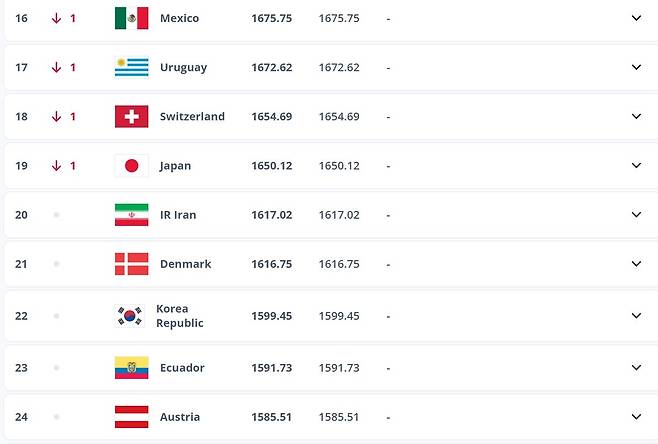658x444 pixels.
Task: Click the Ecuador flag icon
Action: pos(131,368)
